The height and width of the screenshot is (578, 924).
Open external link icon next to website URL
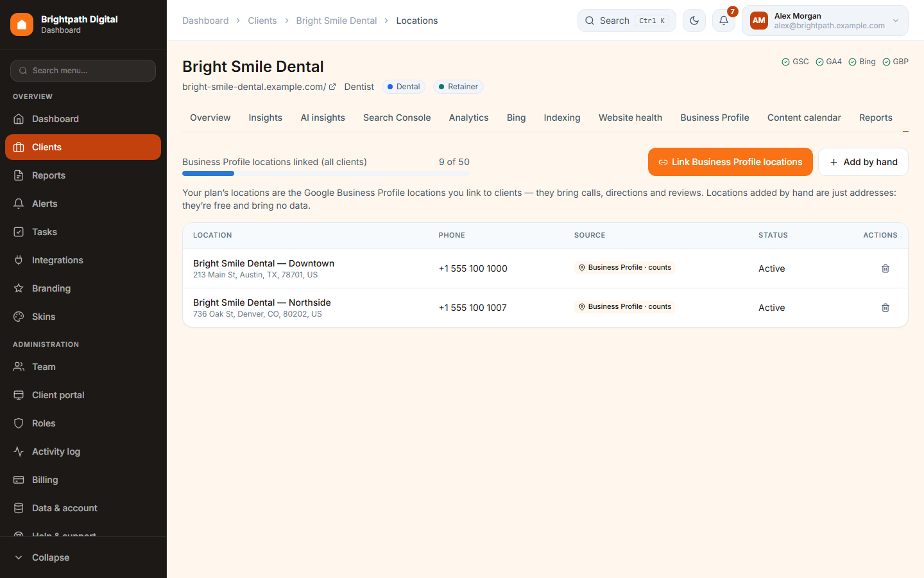click(x=332, y=87)
